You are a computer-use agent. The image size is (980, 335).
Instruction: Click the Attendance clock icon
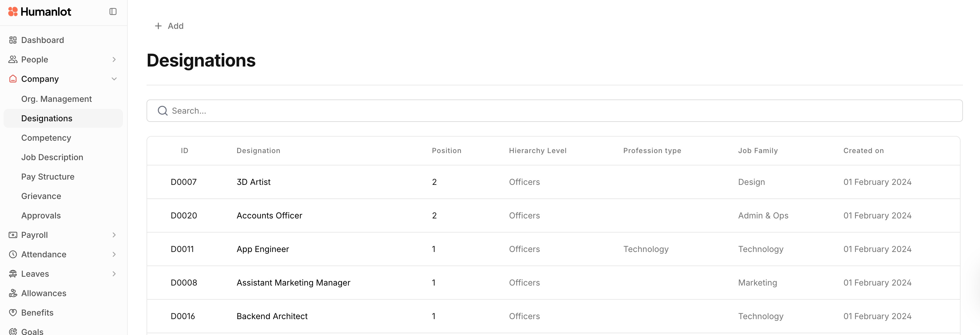pos(13,254)
